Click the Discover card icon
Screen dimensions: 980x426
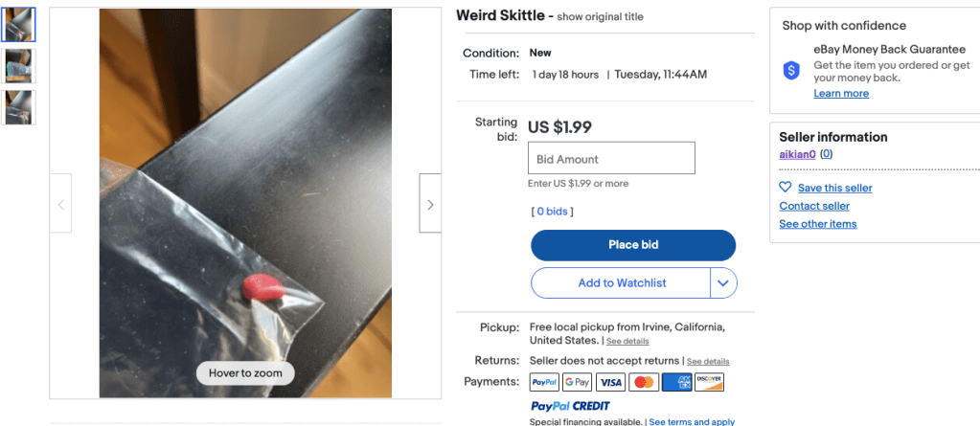coord(710,383)
